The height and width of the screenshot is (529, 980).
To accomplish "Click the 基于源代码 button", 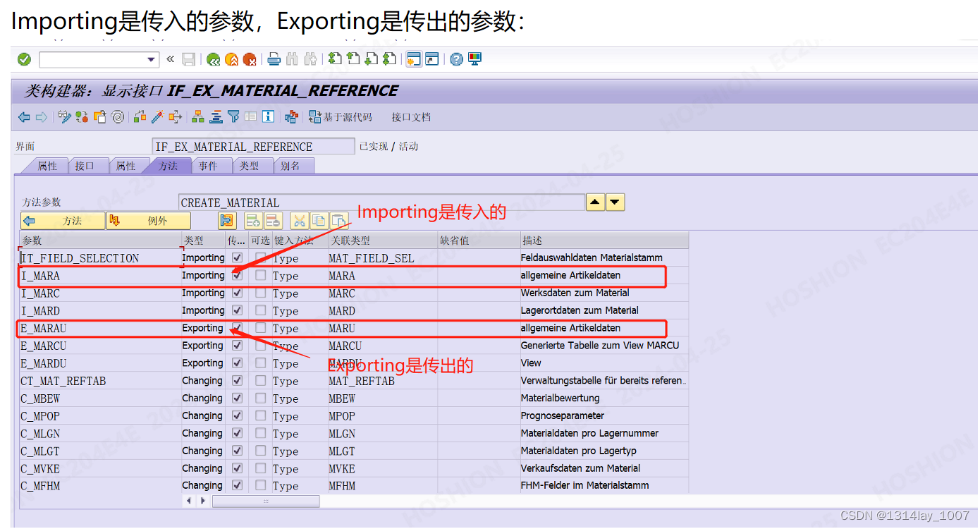I will pyautogui.click(x=340, y=117).
